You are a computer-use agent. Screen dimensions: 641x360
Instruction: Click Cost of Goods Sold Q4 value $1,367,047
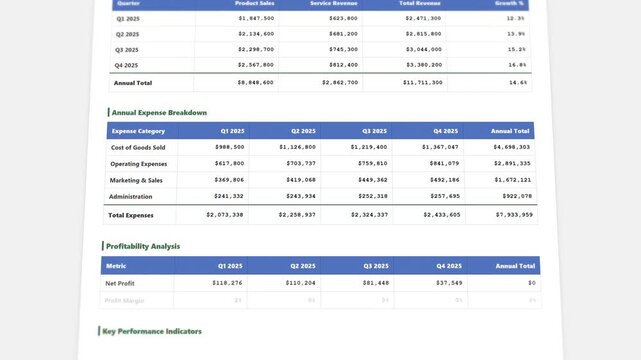[440, 147]
